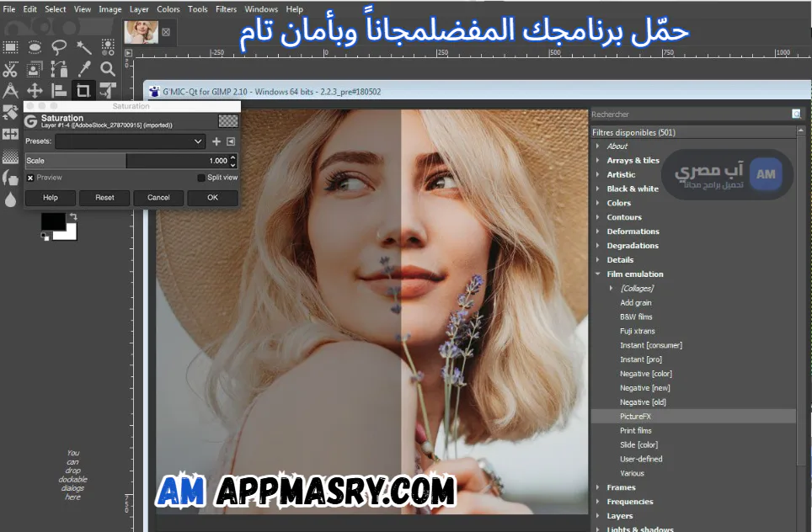Viewport: 812px width, 532px height.
Task: Click the Cancel button
Action: (158, 198)
